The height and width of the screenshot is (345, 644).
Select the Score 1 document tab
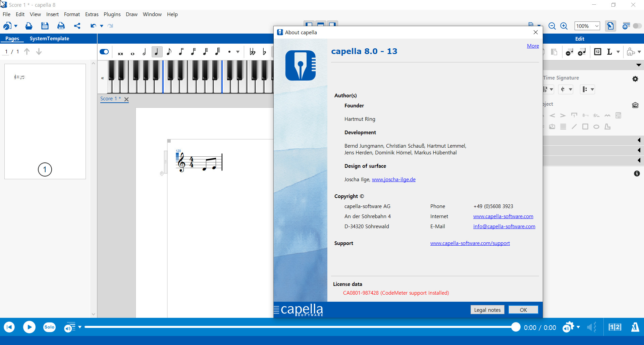pos(110,99)
